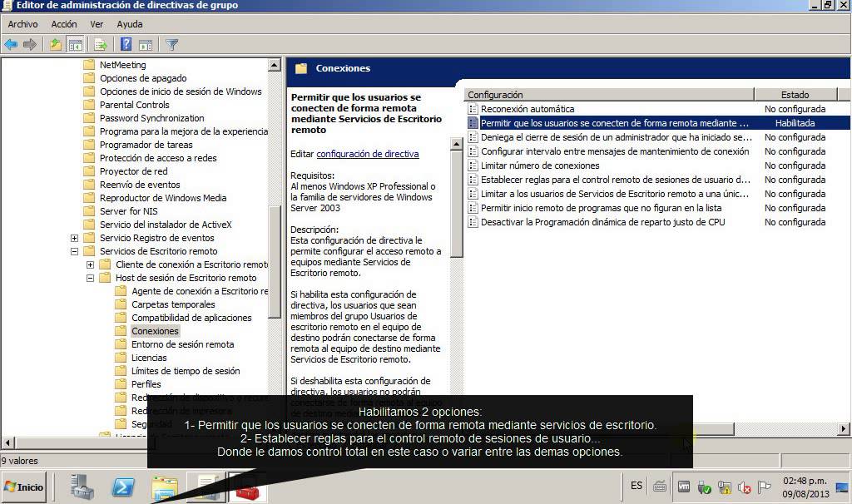Screen dimensions: 852x504
Task: Click the Reconexión automática policy icon
Action: click(473, 109)
